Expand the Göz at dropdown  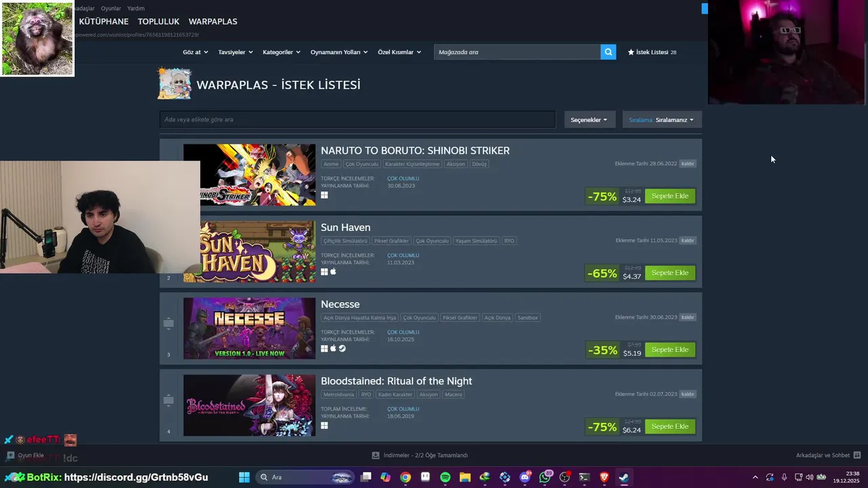[x=195, y=52]
